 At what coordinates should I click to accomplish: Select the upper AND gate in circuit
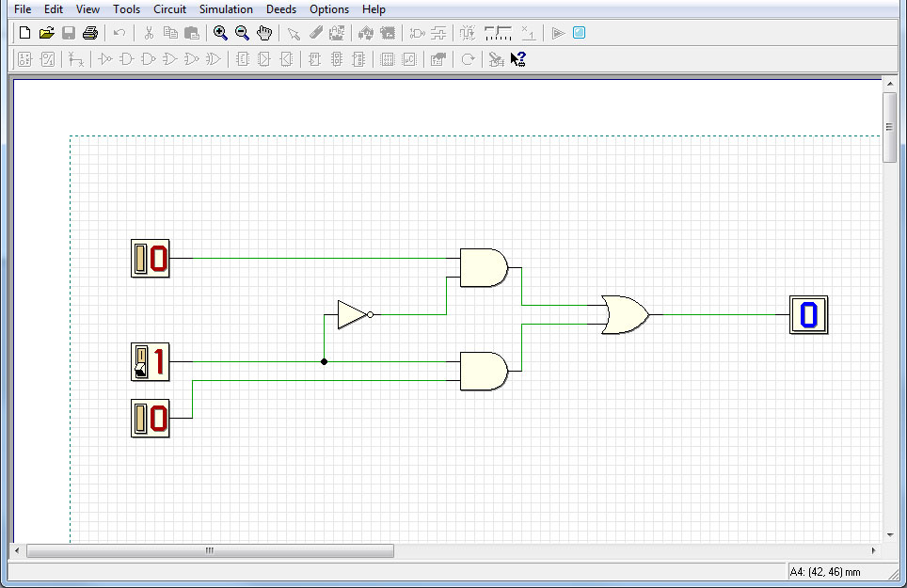484,268
